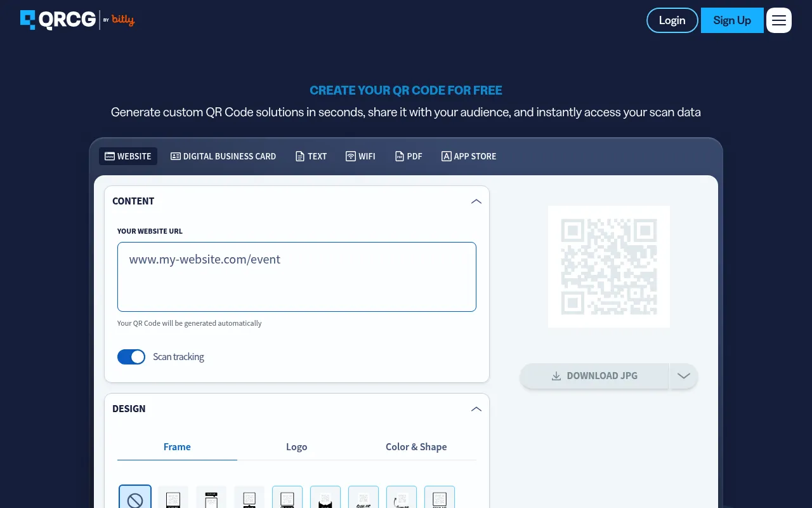Screen dimensions: 812x508
Task: Click the Sign Up button
Action: 732,20
